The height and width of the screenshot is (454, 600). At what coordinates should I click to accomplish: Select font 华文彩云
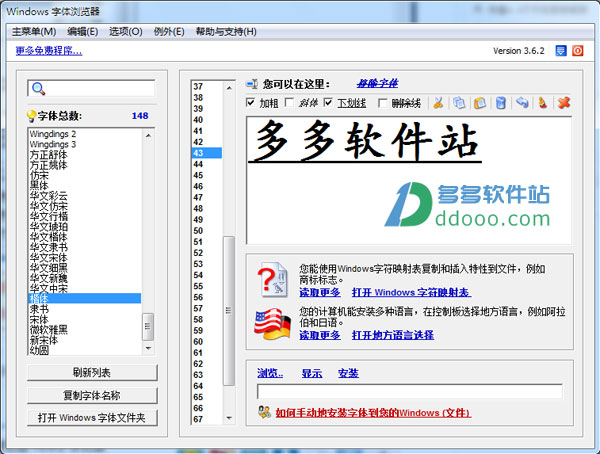point(49,196)
